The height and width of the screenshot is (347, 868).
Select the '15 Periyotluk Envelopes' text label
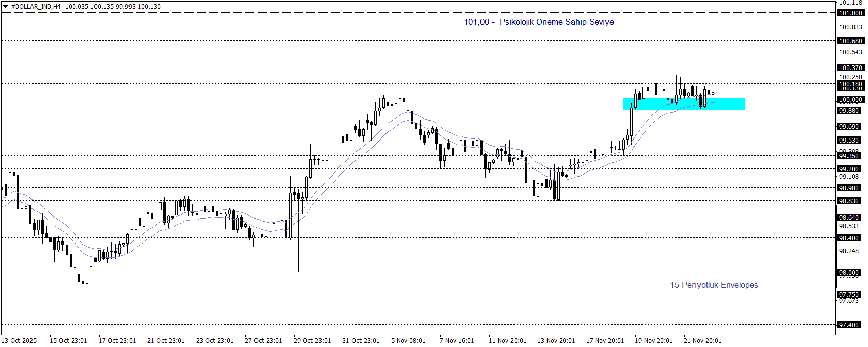(714, 285)
